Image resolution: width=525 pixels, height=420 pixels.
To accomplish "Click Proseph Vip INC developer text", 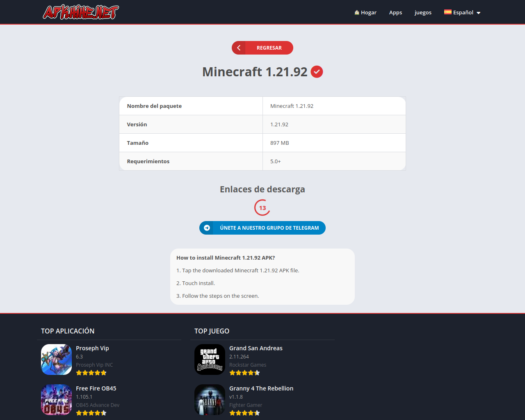I will (94, 365).
